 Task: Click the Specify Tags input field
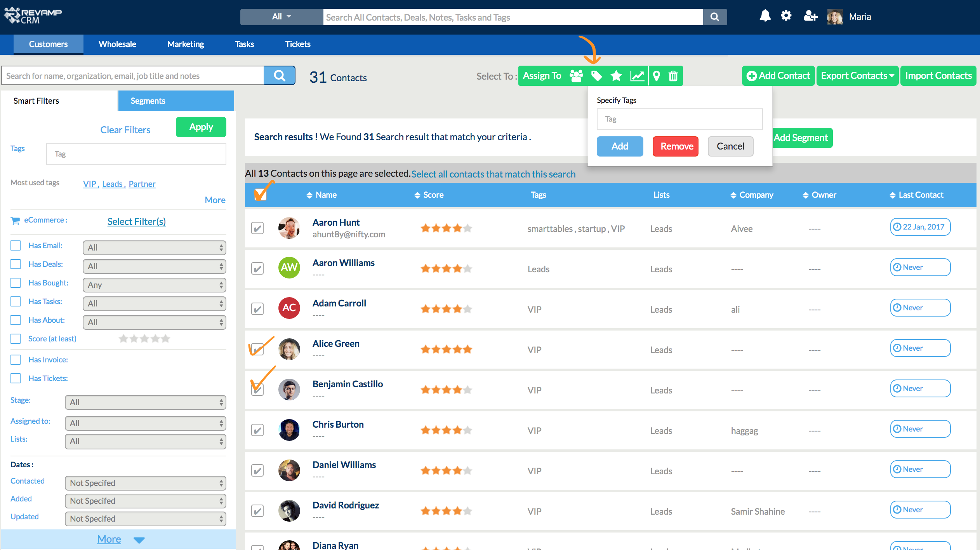click(679, 119)
